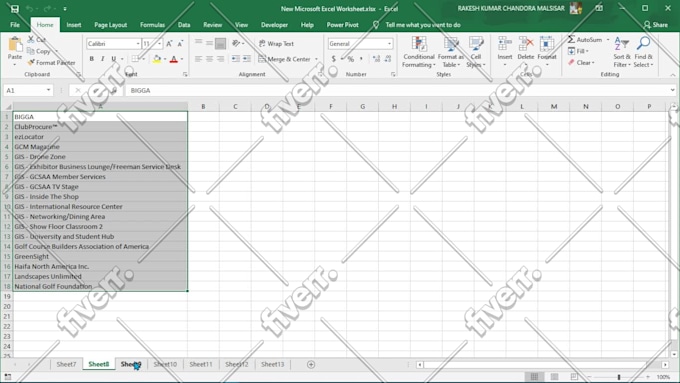This screenshot has height=383, width=680.
Task: Open the Font name Calibri dropdown
Action: click(x=138, y=43)
